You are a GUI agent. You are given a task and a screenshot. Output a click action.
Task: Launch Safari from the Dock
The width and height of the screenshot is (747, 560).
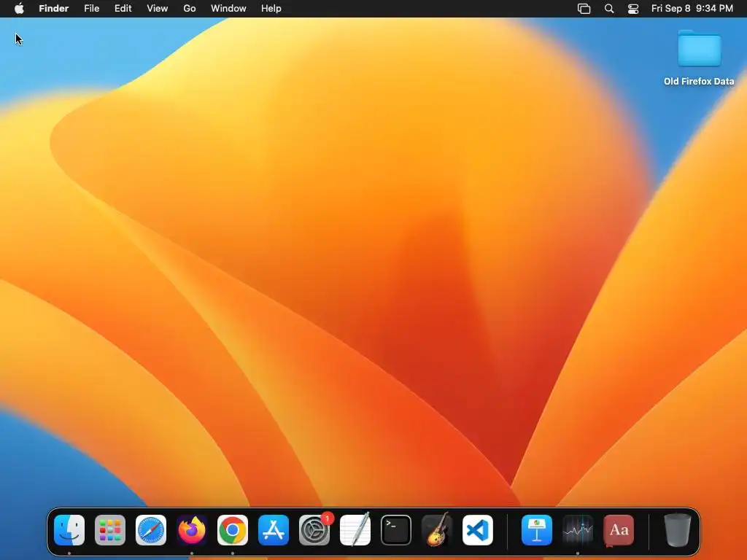coord(151,530)
